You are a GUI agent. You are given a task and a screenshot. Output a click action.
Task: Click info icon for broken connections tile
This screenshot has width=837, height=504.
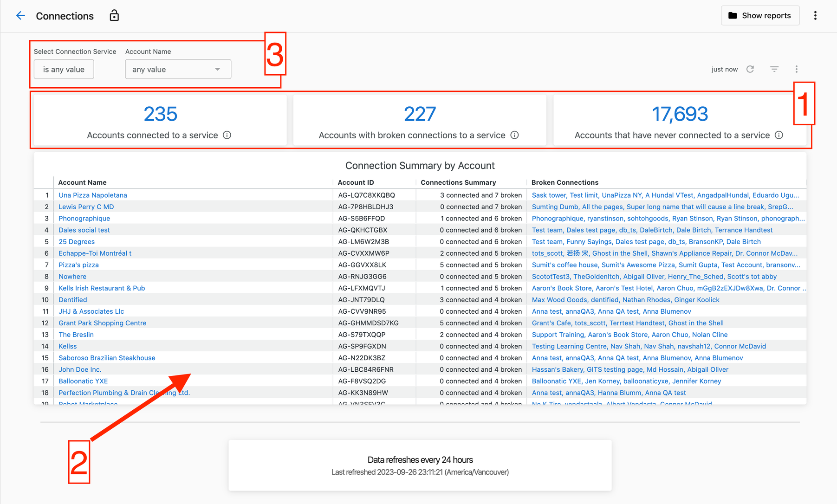click(514, 135)
